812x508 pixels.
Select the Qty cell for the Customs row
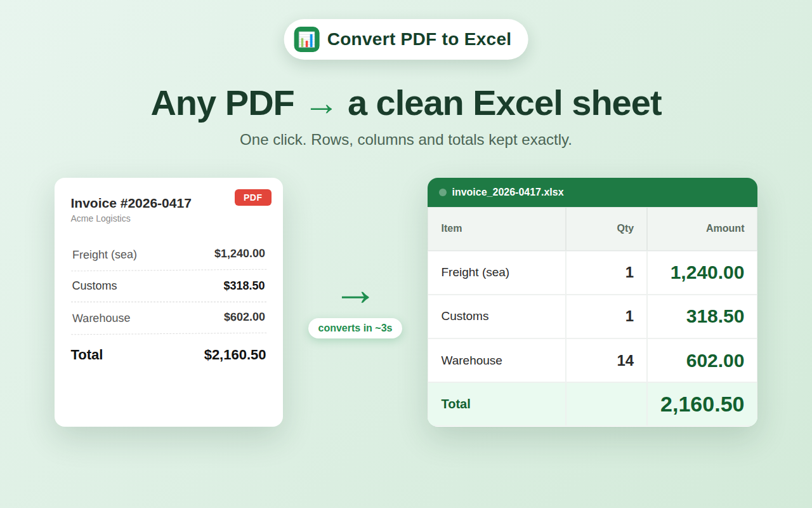(x=606, y=316)
